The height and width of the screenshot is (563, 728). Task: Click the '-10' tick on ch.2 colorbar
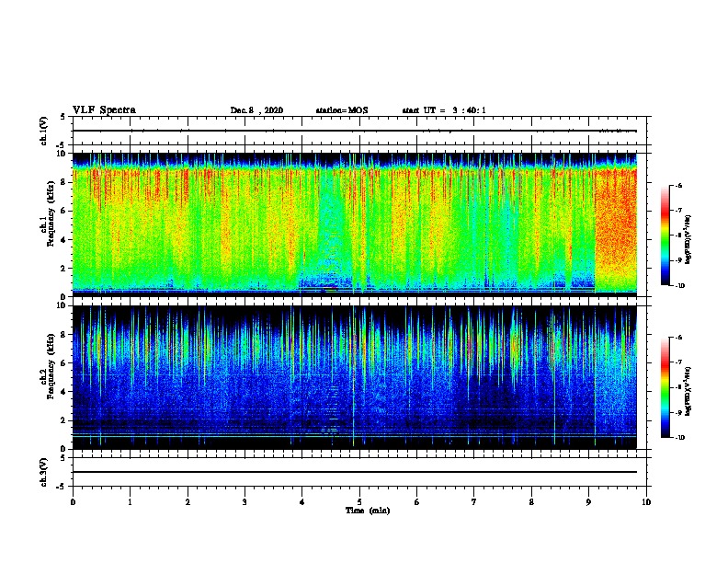click(679, 438)
